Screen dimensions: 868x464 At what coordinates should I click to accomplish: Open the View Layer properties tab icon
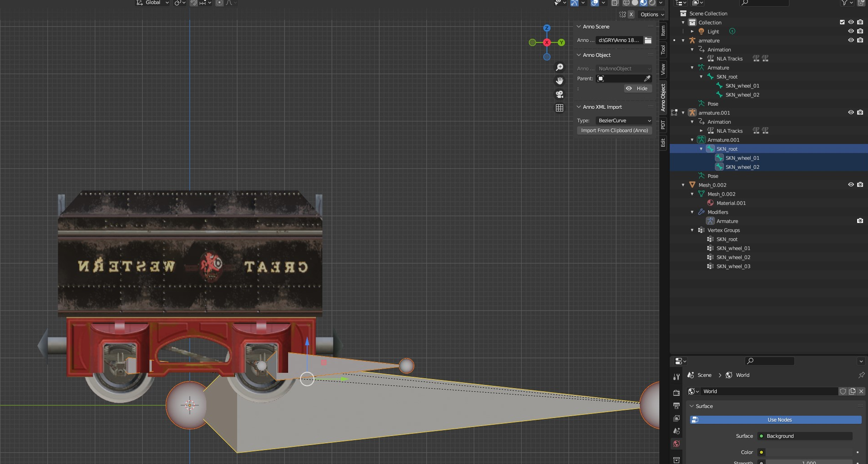coord(677,418)
